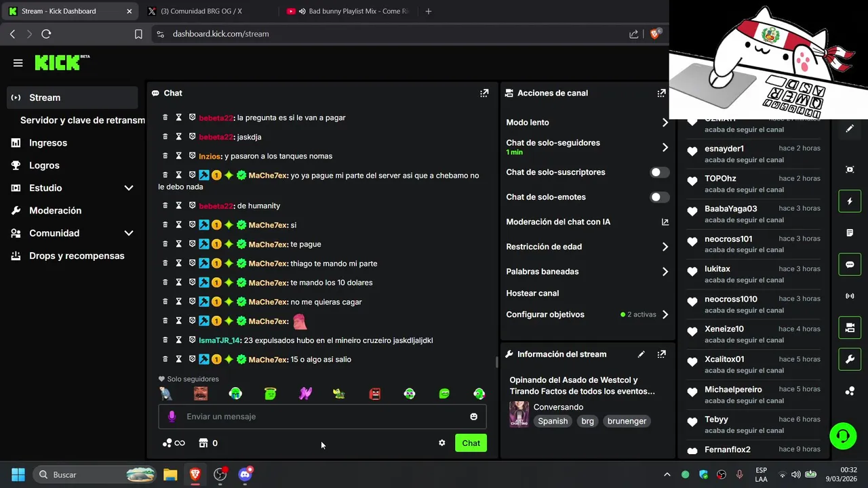
Task: Expand the Estudio sidebar section
Action: pos(72,188)
